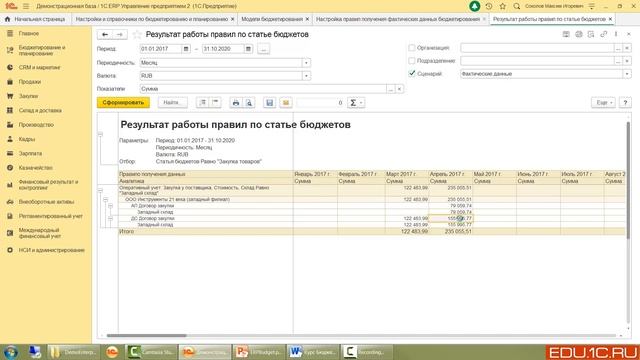Switch to Начальная страница tab
The height and width of the screenshot is (360, 640).
[36, 19]
